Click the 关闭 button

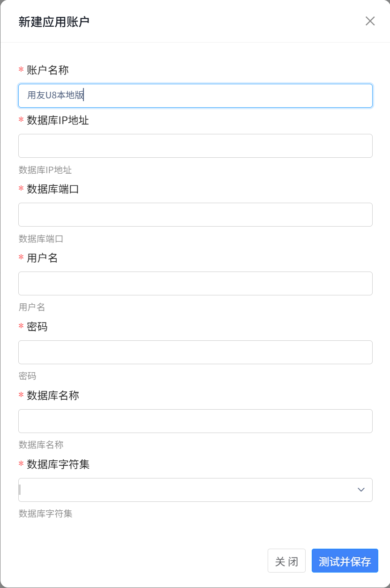click(x=286, y=561)
